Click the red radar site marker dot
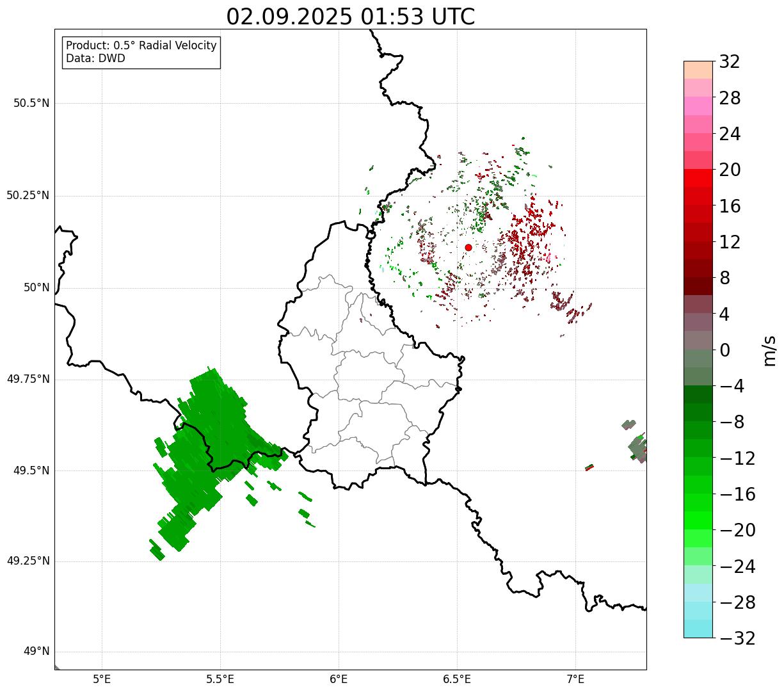This screenshot has width=784, height=692. pos(468,247)
